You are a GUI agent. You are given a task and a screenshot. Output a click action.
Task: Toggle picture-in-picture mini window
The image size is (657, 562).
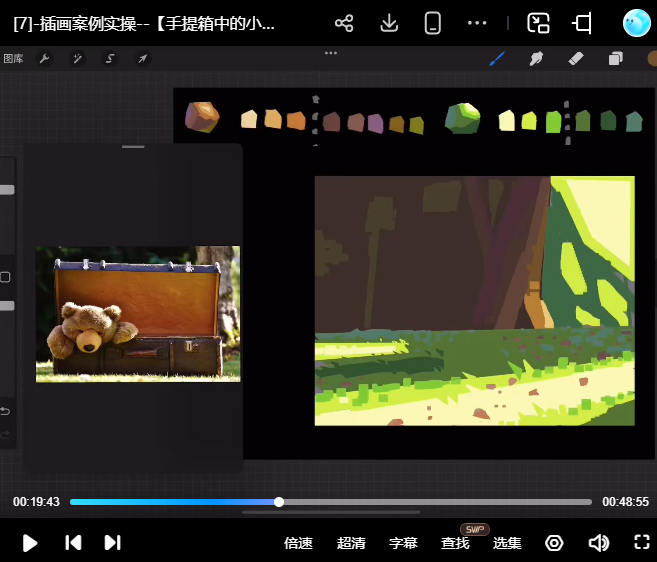[539, 23]
